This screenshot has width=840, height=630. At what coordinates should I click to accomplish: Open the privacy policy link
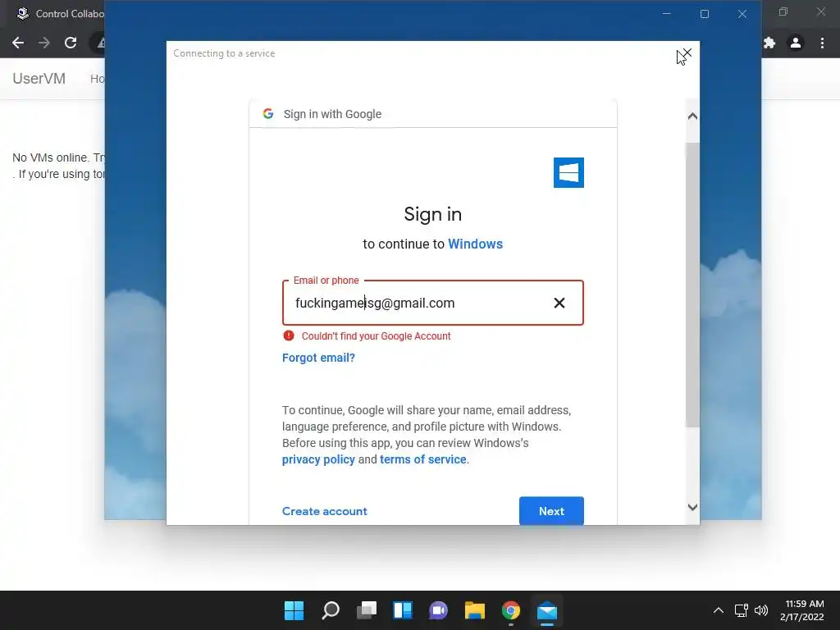(318, 459)
